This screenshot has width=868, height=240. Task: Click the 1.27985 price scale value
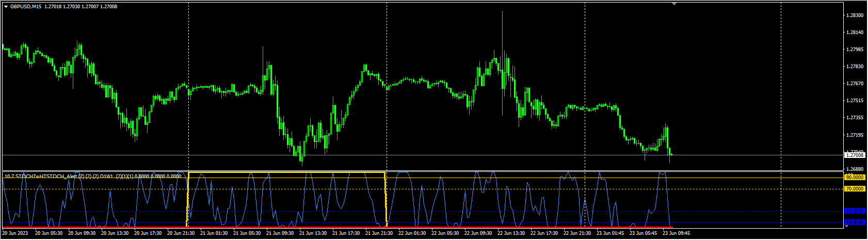point(855,50)
